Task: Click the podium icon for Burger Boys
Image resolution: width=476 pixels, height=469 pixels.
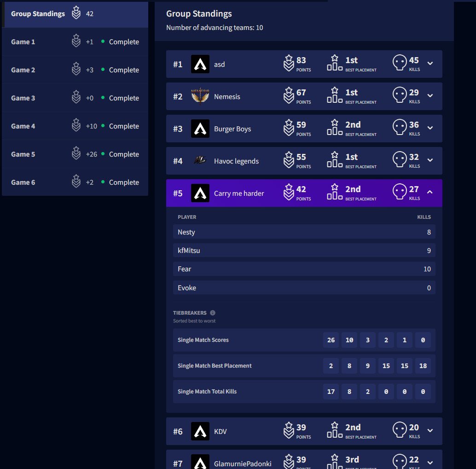Action: point(335,127)
